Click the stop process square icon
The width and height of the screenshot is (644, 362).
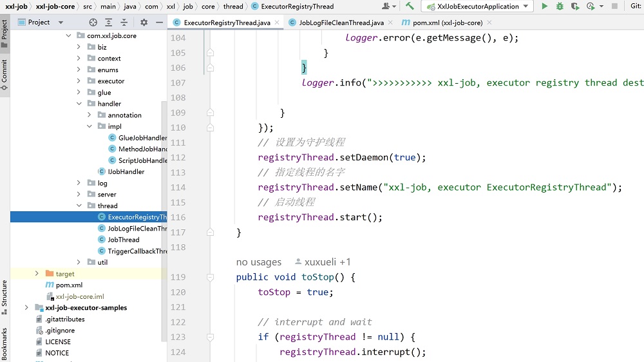(x=614, y=6)
